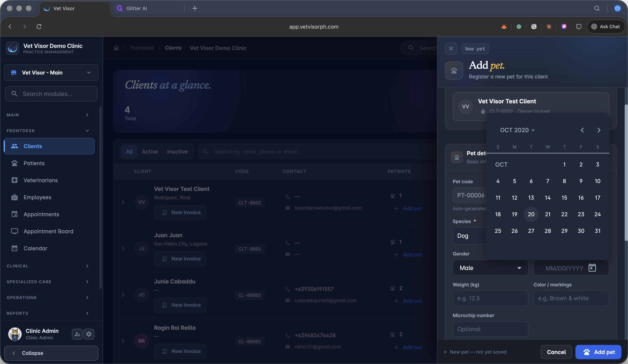The image size is (628, 364).
Task: Open the browser tab search icon
Action: click(x=597, y=9)
